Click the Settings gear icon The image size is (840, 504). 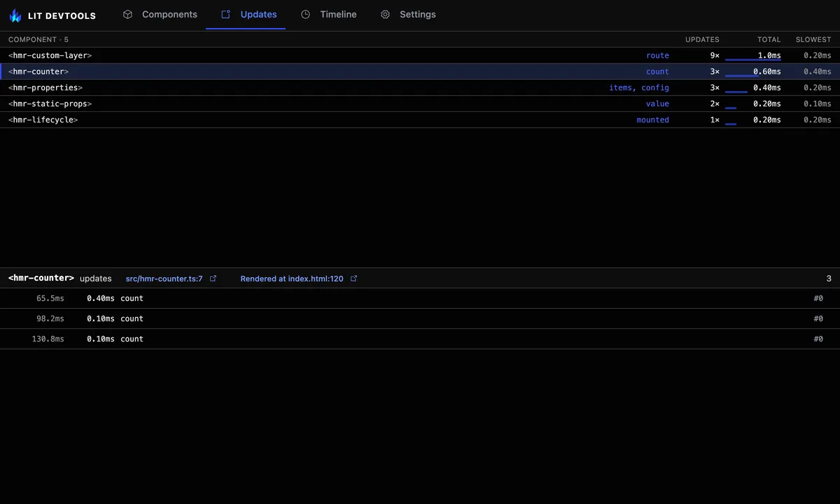(x=385, y=14)
